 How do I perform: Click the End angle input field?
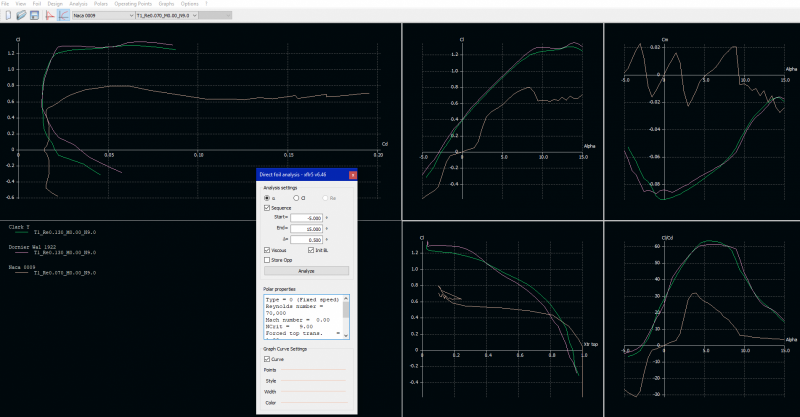click(x=307, y=228)
